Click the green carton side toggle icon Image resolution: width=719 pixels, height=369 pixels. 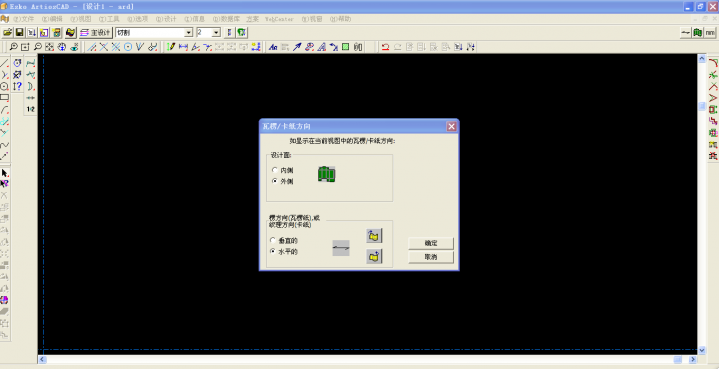(698, 33)
